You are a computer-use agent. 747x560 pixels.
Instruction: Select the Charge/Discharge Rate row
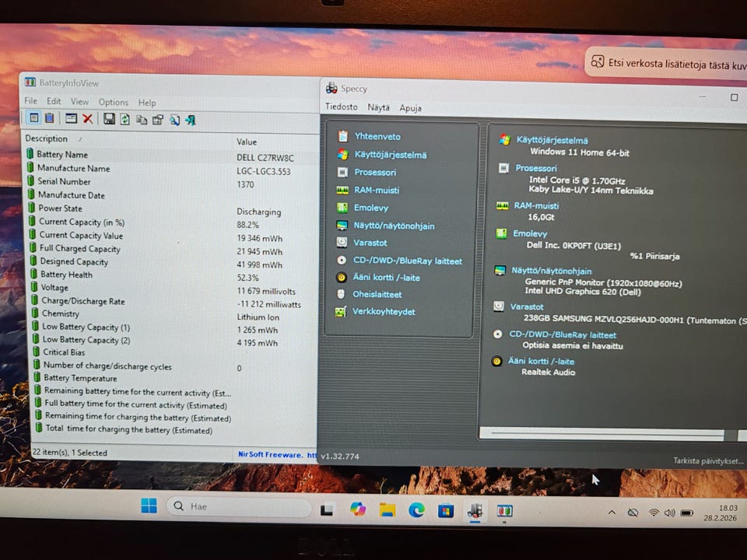click(174, 302)
